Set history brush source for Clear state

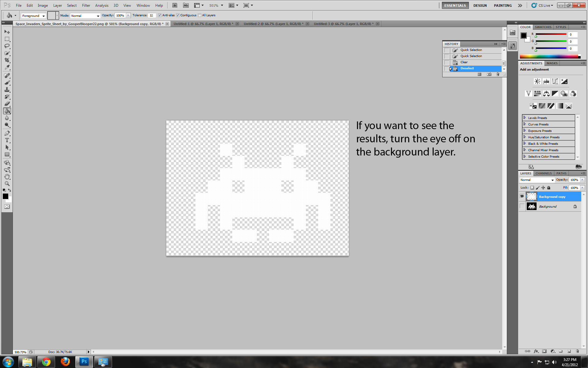coord(447,62)
